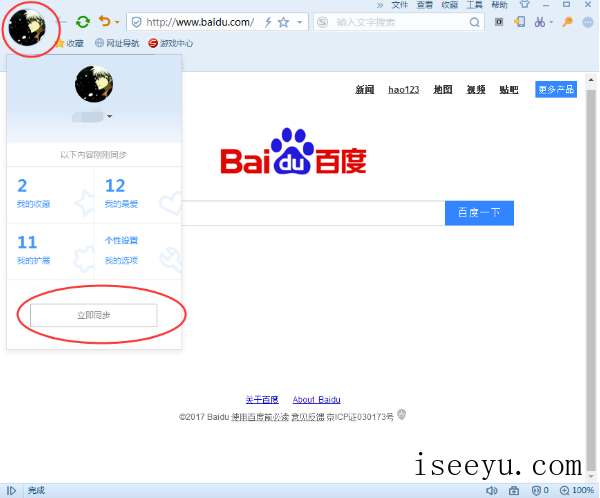
Task: Open hao123 link
Action: pos(404,90)
